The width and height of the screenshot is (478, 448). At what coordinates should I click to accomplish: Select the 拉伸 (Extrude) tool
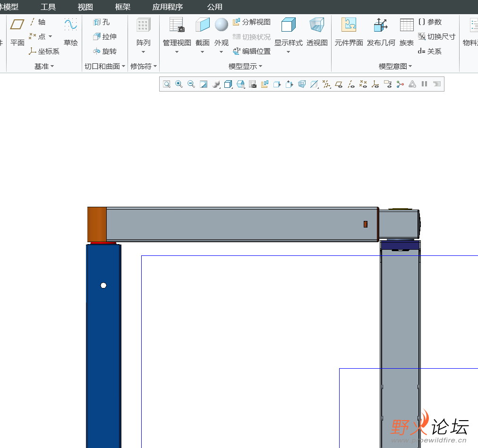105,37
